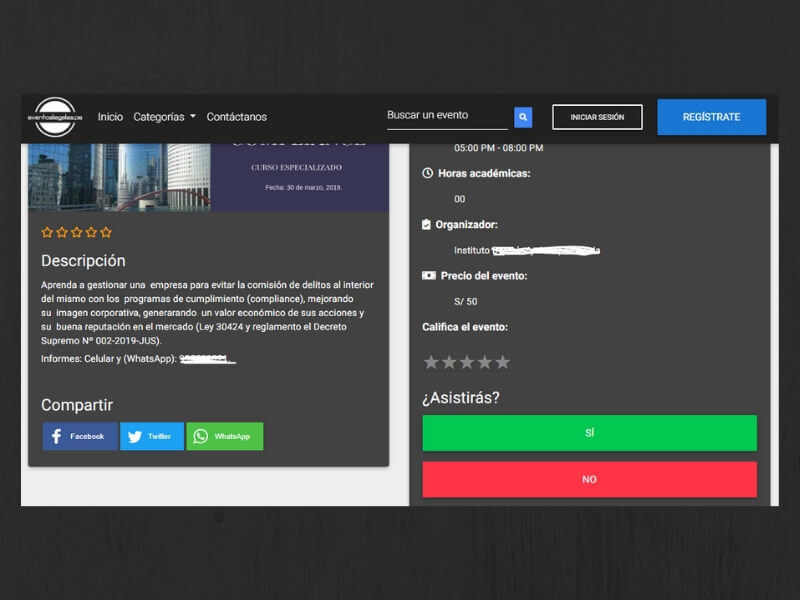Image resolution: width=800 pixels, height=600 pixels.
Task: Open the Contáctanos page
Action: [x=236, y=117]
